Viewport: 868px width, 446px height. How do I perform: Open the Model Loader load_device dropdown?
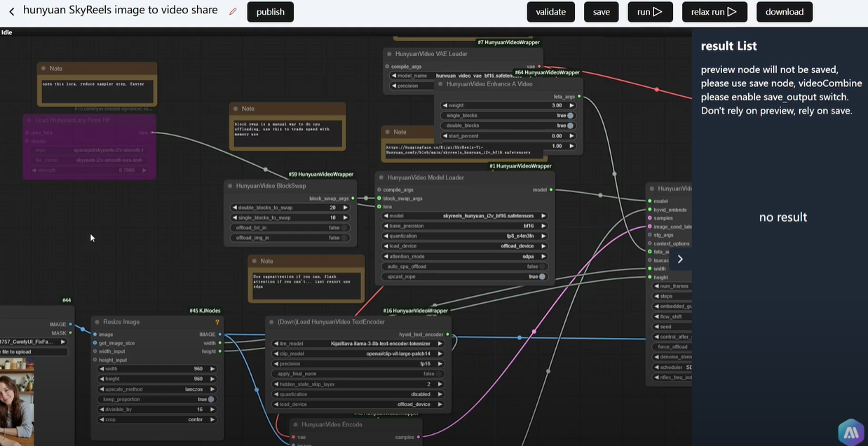pos(464,246)
